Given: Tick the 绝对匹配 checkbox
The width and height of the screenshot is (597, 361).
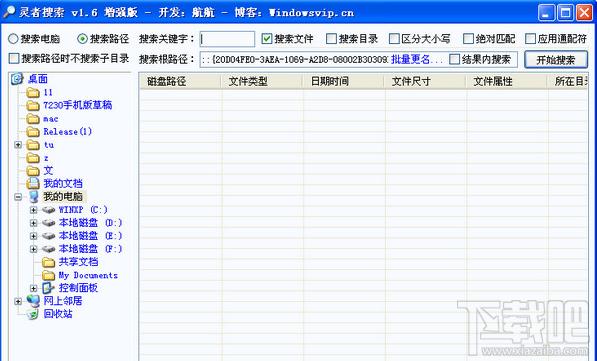Looking at the screenshot, I should click(x=468, y=38).
